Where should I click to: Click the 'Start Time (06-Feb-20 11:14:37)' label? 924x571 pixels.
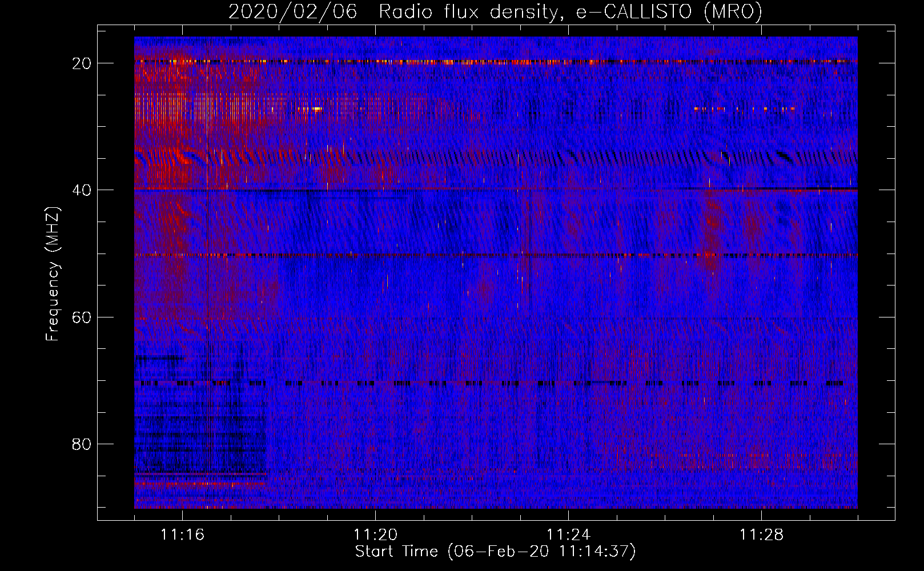click(x=495, y=551)
